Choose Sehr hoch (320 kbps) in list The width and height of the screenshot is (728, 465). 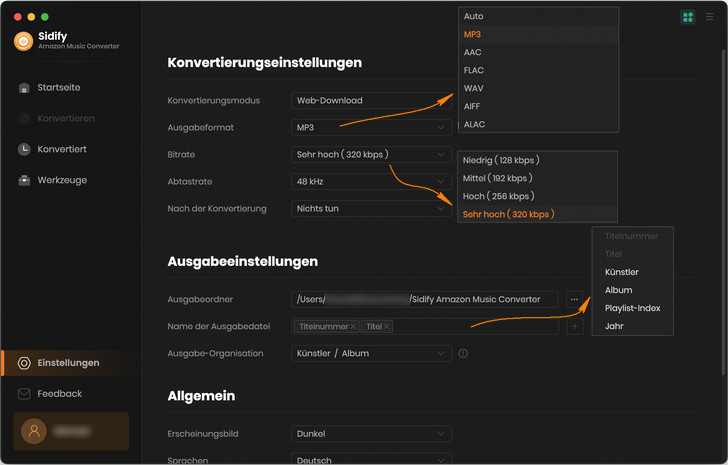pos(537,214)
